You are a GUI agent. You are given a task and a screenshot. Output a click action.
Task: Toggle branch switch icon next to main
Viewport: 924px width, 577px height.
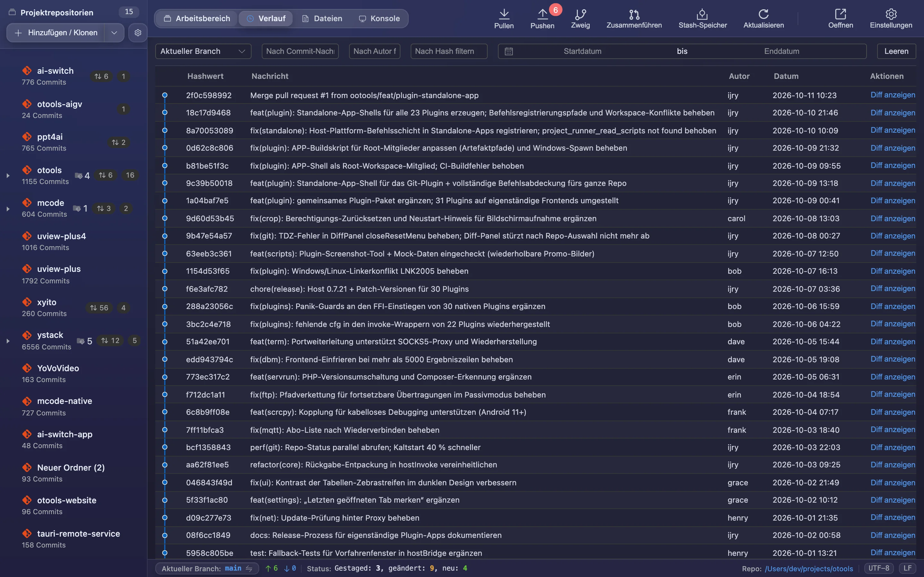click(x=249, y=568)
